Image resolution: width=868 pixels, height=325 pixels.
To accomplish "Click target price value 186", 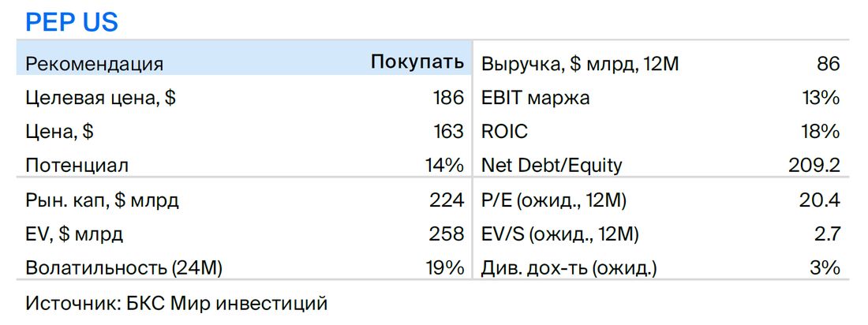I will click(448, 98).
